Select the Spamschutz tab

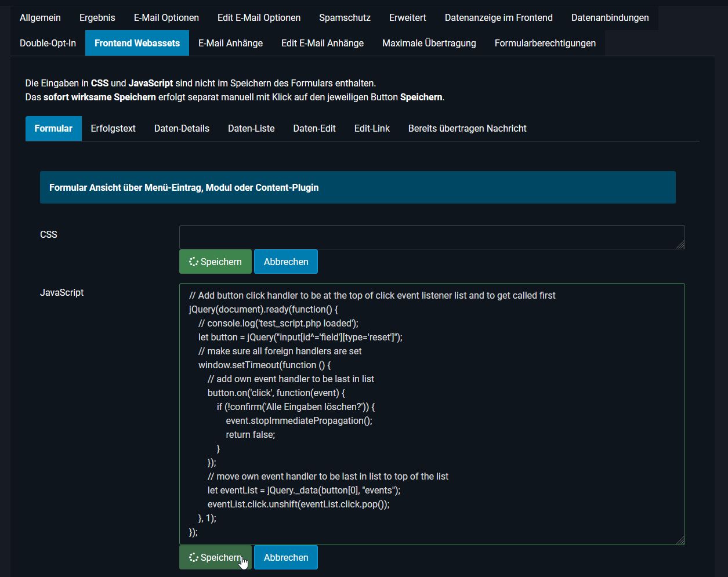pos(345,17)
